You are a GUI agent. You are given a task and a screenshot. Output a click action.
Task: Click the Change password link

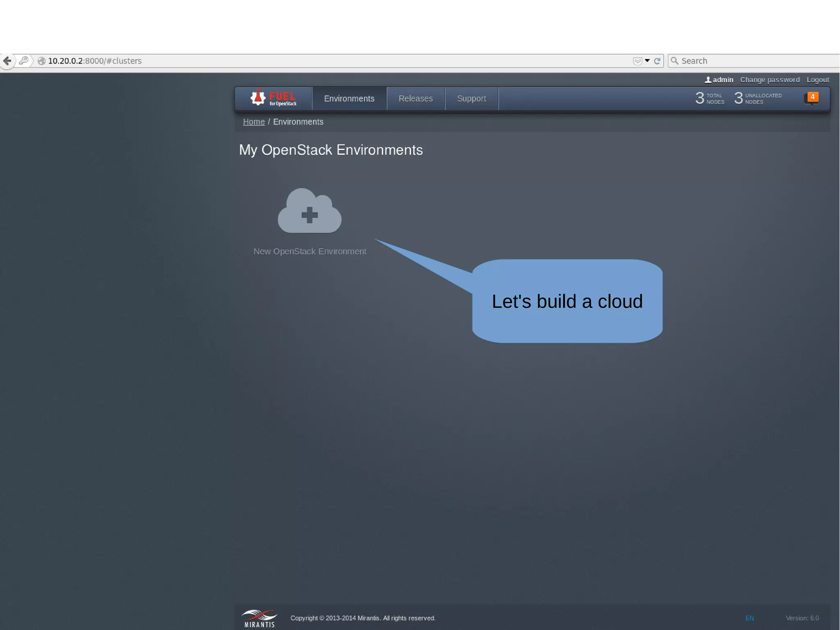770,80
